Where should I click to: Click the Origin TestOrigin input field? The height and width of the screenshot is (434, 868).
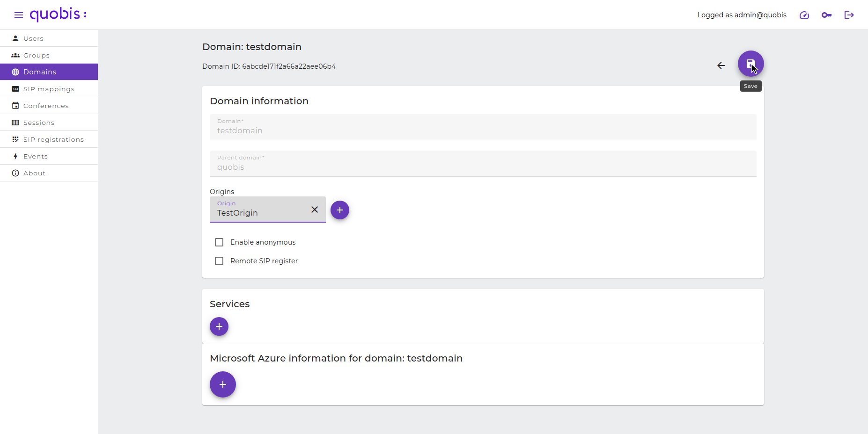[260, 210]
